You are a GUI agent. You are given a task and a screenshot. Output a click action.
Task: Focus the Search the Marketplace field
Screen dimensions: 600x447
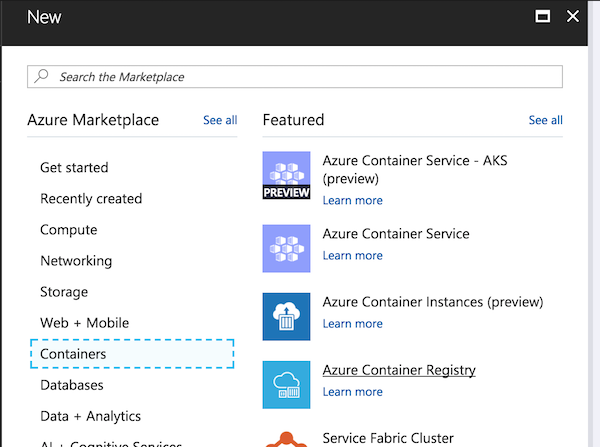(295, 77)
